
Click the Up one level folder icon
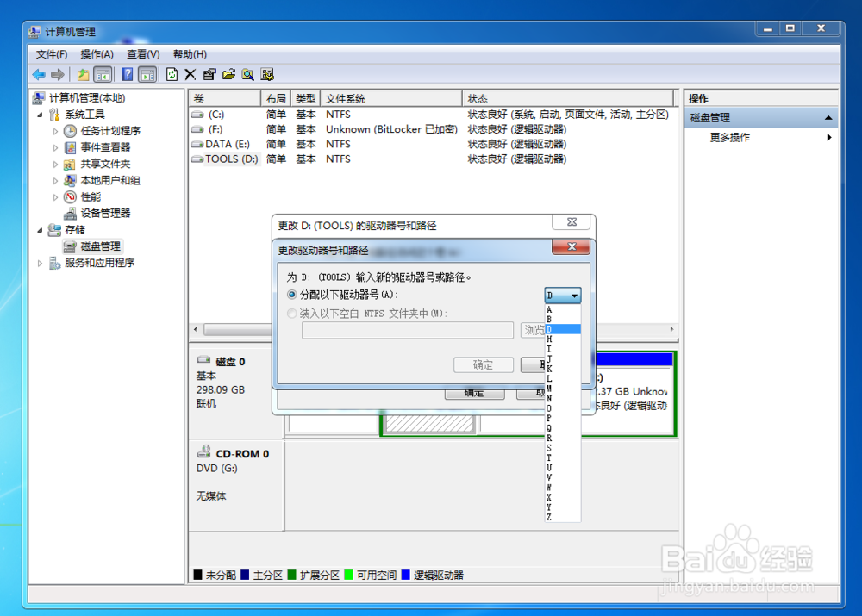(x=83, y=75)
